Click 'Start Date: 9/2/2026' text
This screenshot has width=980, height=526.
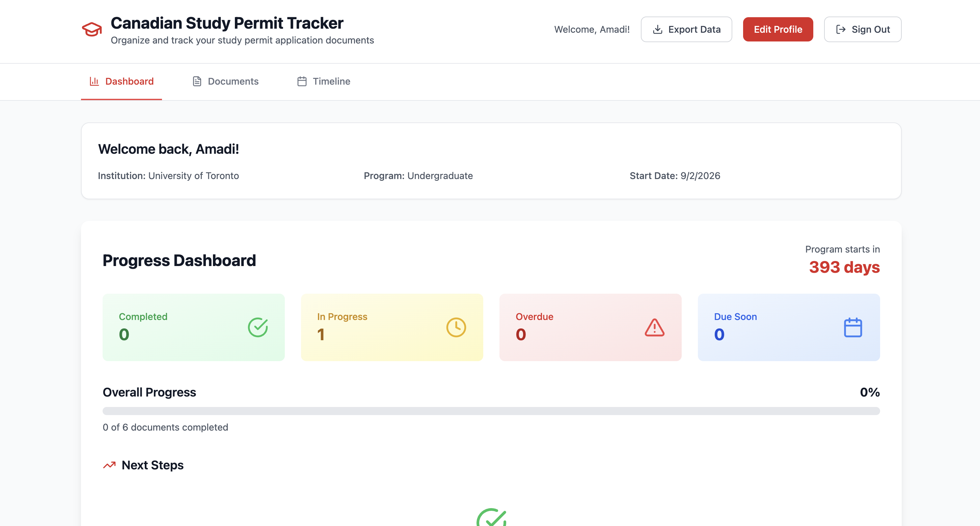click(x=675, y=176)
